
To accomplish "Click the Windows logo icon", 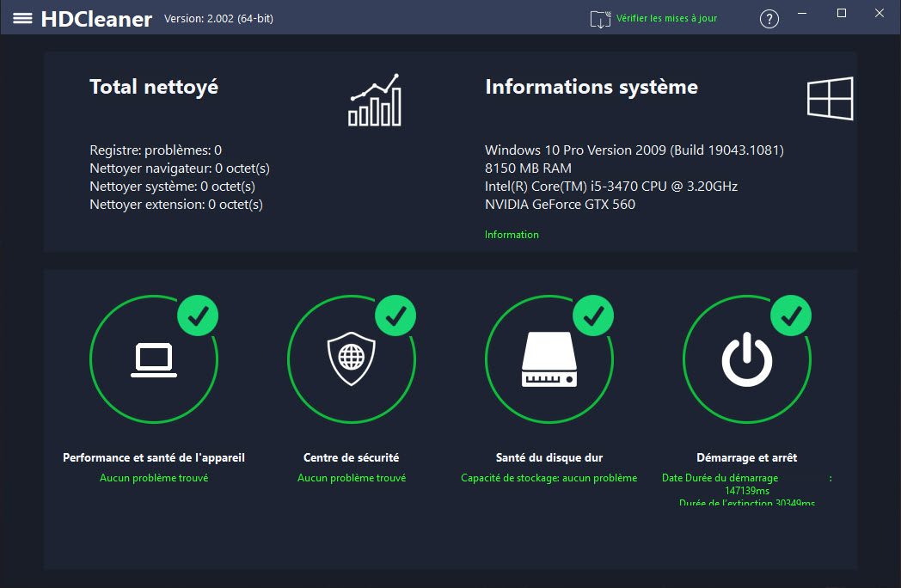I will 831,98.
